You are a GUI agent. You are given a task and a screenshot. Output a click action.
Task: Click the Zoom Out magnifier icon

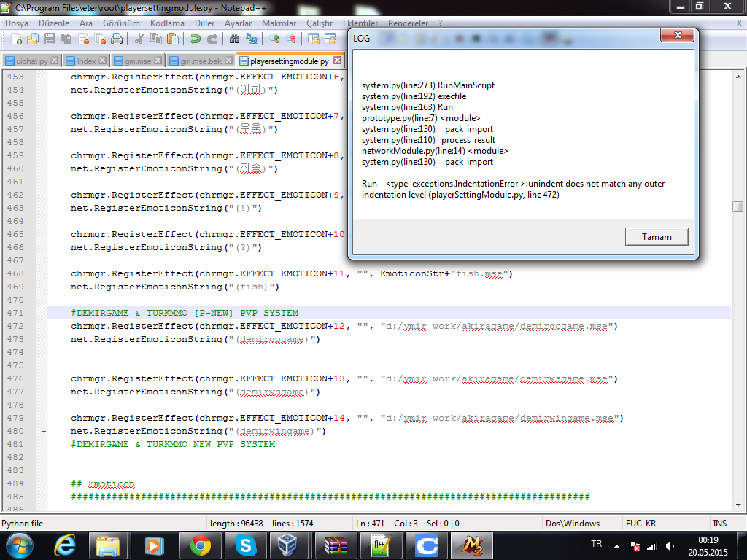(x=290, y=39)
